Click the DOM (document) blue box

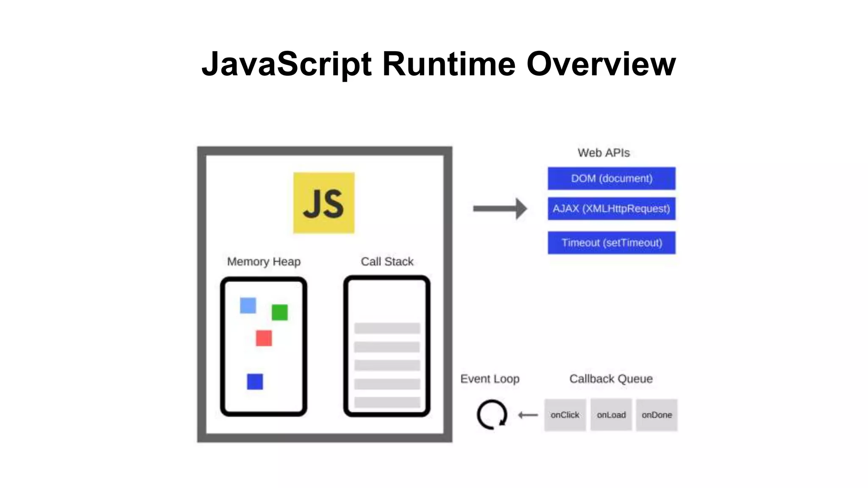pos(612,178)
